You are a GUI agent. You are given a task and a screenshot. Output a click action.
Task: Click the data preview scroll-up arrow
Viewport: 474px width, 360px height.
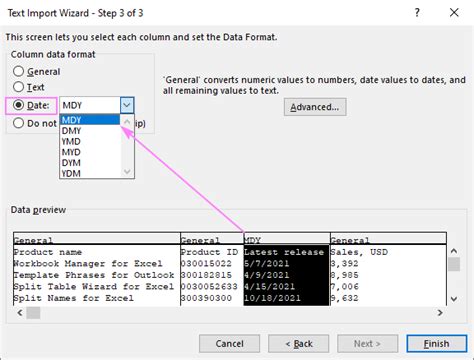[454, 251]
